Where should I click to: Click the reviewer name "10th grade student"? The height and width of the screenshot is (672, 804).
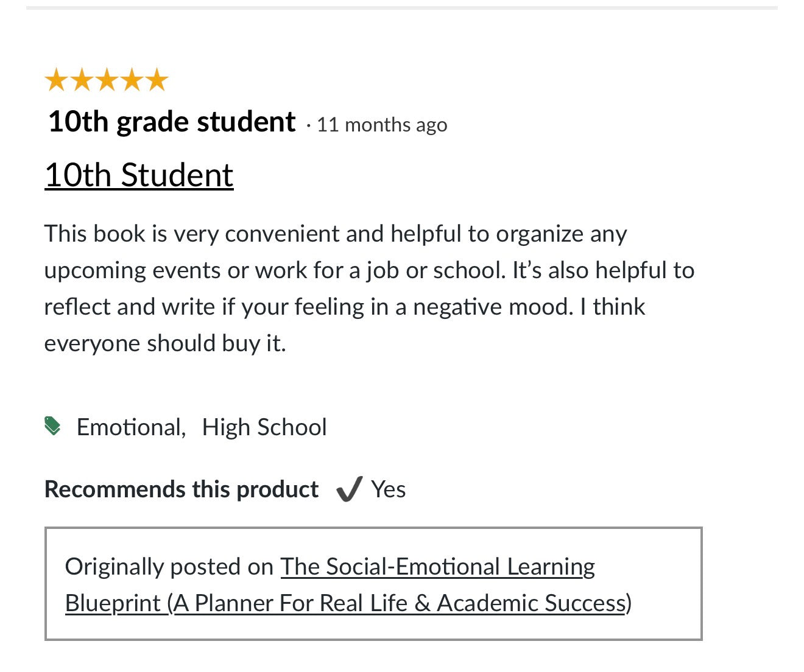coord(172,122)
